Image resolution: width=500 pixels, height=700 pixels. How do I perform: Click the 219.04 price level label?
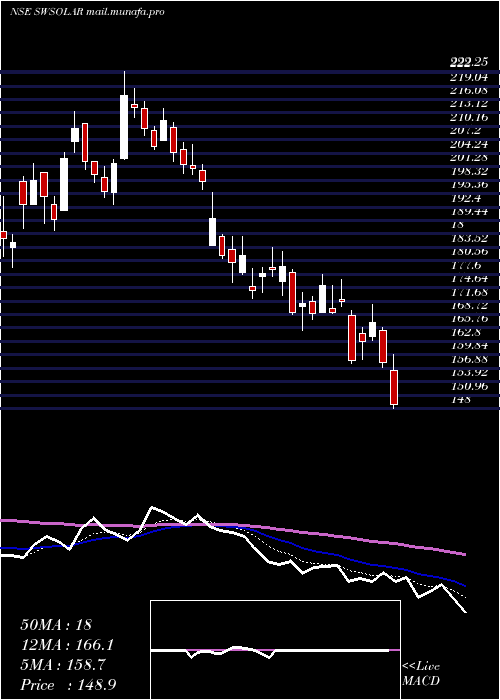click(469, 77)
